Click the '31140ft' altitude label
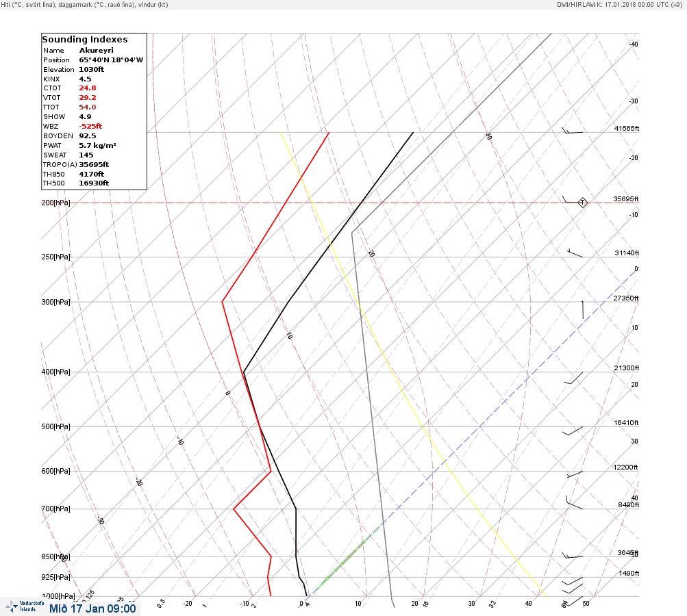 tap(627, 253)
